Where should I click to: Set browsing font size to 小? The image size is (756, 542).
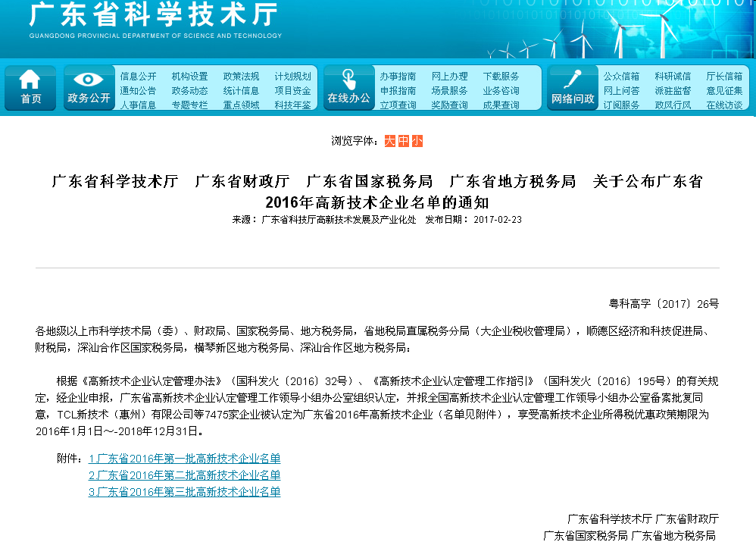417,141
